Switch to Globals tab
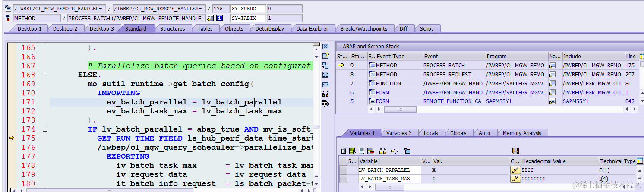 tap(458, 133)
